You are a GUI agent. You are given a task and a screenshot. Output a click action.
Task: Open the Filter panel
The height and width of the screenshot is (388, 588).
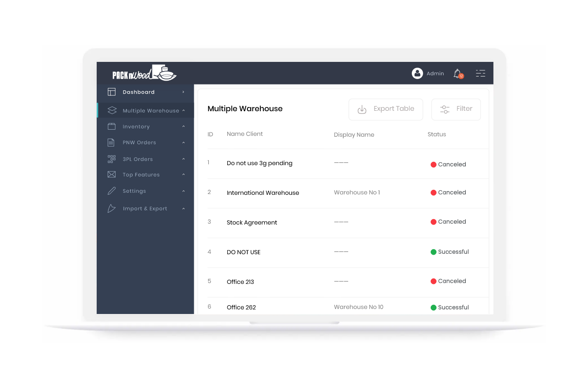(x=456, y=109)
